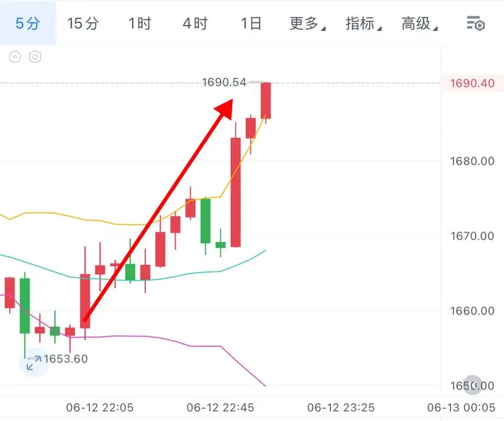Tap the fullscreen expand arrows icon
This screenshot has width=504, height=421.
click(34, 363)
